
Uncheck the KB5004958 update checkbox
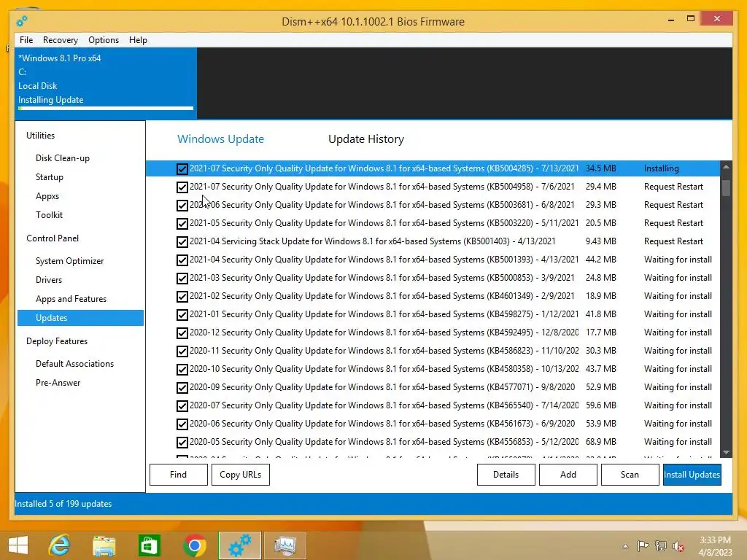(x=182, y=187)
